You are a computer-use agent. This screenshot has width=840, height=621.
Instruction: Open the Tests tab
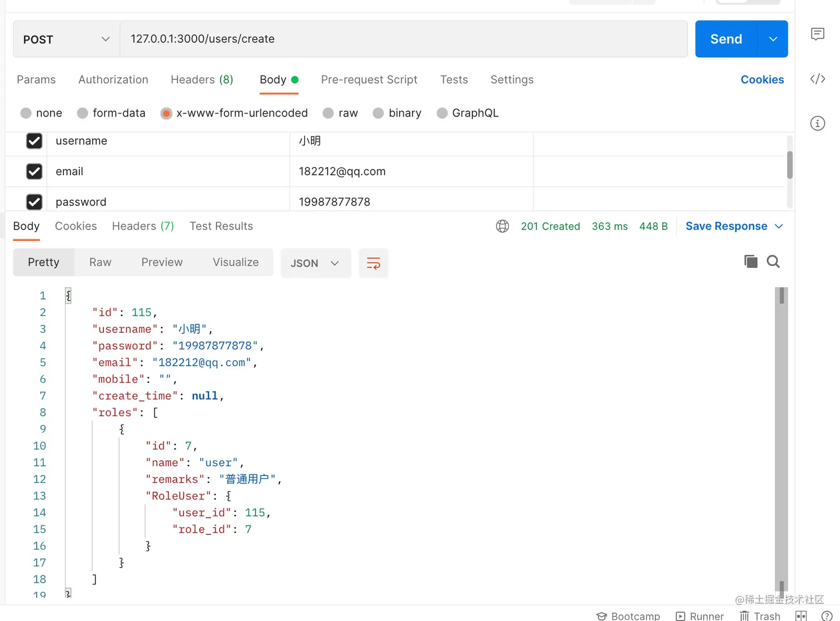[454, 79]
